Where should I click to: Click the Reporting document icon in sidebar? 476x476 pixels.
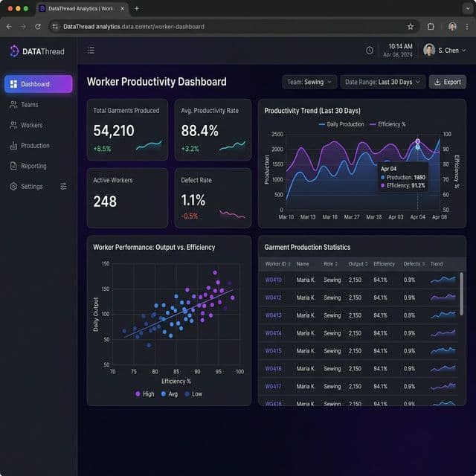[x=13, y=166]
